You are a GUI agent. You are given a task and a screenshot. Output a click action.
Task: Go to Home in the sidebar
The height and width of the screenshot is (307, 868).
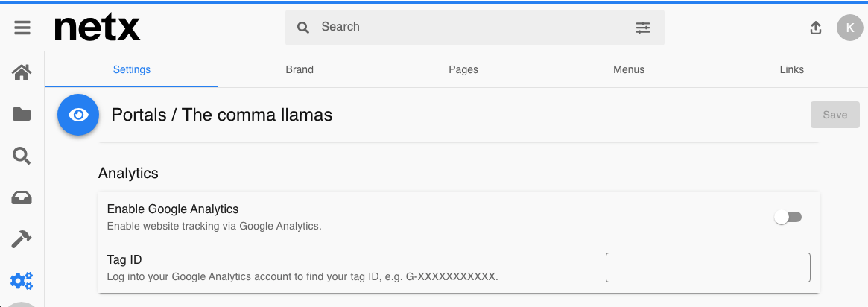click(22, 72)
